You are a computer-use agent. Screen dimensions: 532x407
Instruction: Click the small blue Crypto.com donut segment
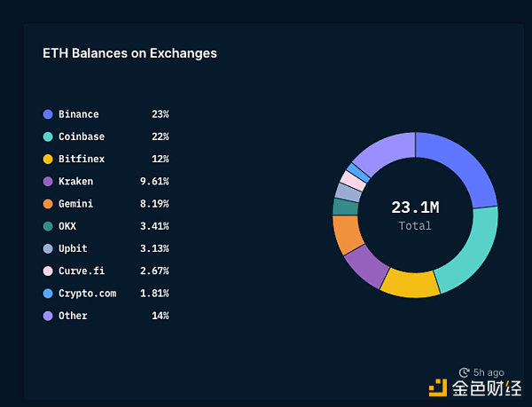[x=358, y=172]
